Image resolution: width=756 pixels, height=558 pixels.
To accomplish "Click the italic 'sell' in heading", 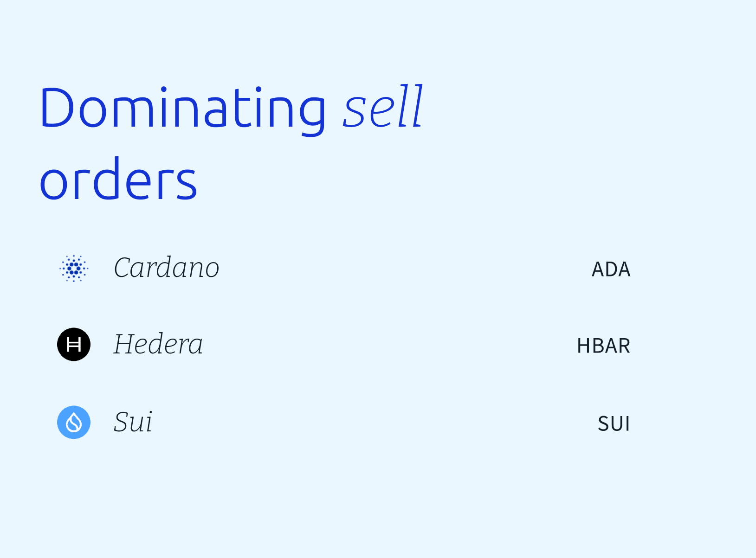I will click(x=383, y=107).
